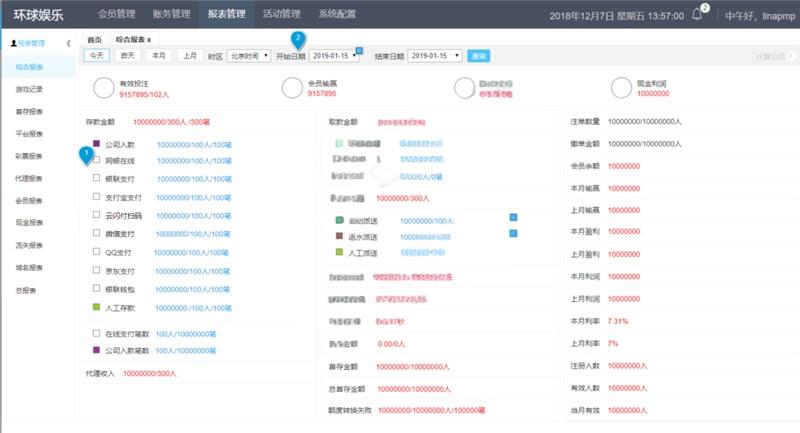This screenshot has width=800, height=433.
Task: Switch to 会员管理 in top navigation
Action: point(117,15)
